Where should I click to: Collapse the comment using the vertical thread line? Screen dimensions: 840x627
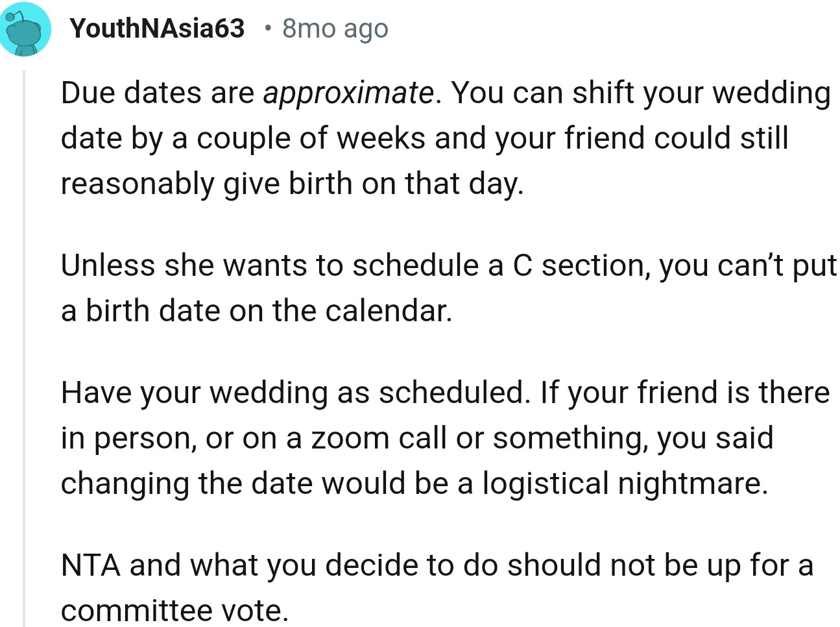24,338
